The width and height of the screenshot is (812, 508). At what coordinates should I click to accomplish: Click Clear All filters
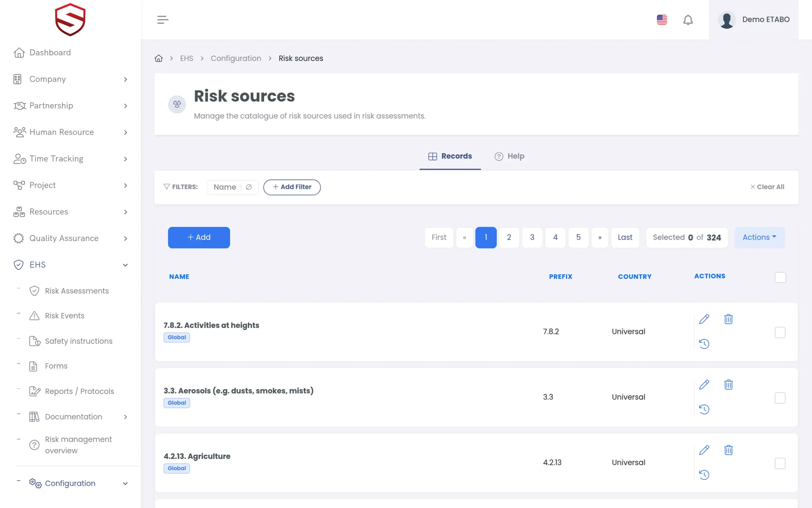pyautogui.click(x=767, y=187)
